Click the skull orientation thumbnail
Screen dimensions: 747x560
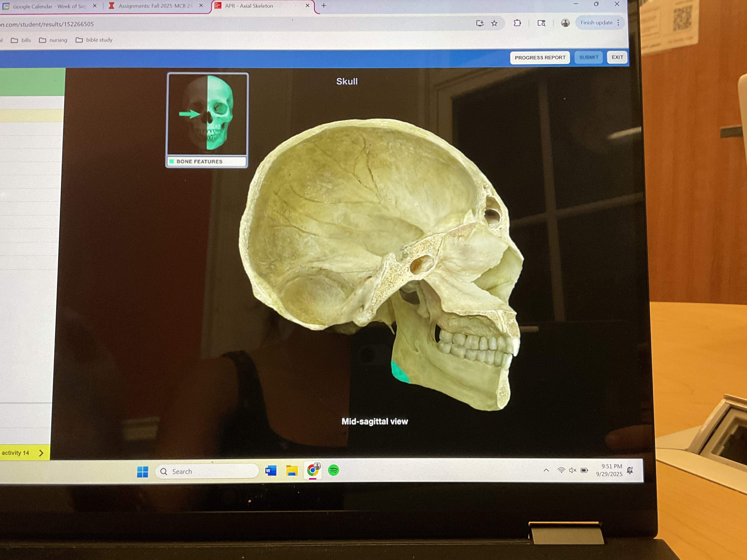point(207,114)
